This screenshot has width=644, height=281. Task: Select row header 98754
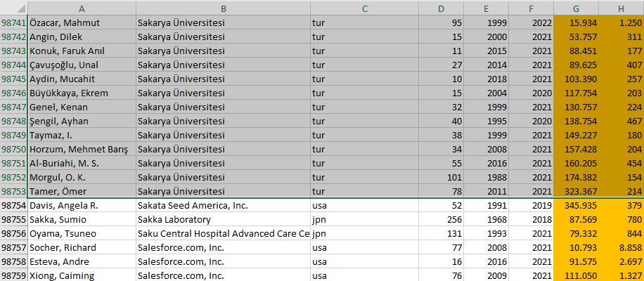point(13,206)
